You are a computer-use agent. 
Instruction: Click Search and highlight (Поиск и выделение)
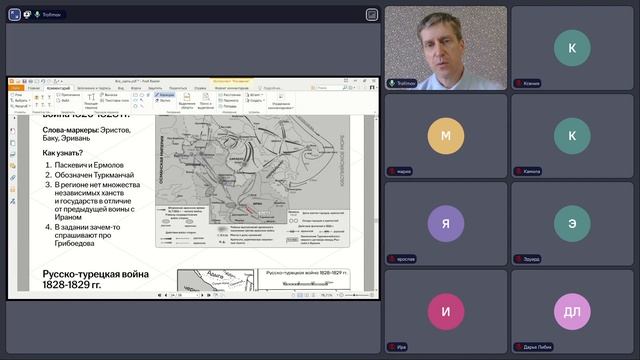(206, 101)
